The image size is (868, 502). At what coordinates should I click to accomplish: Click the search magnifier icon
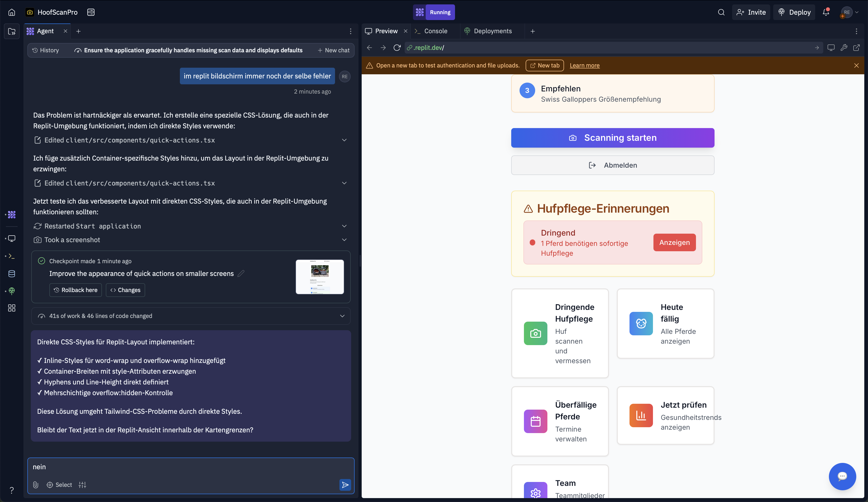[721, 12]
